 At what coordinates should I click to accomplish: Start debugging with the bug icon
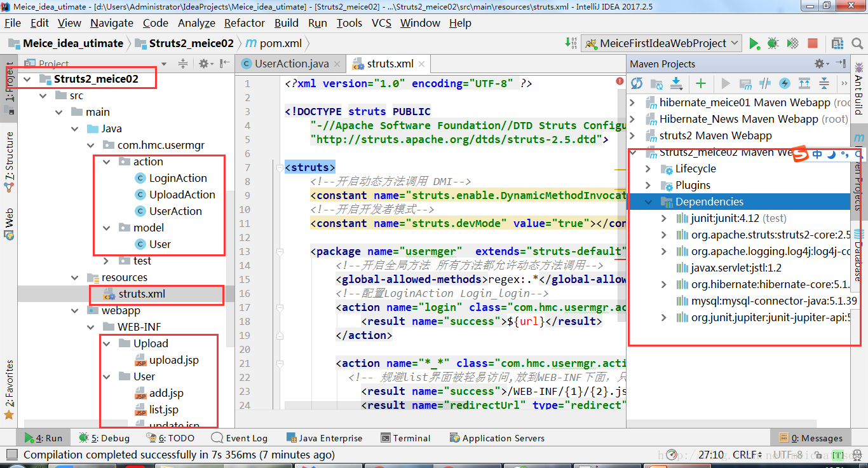click(773, 43)
